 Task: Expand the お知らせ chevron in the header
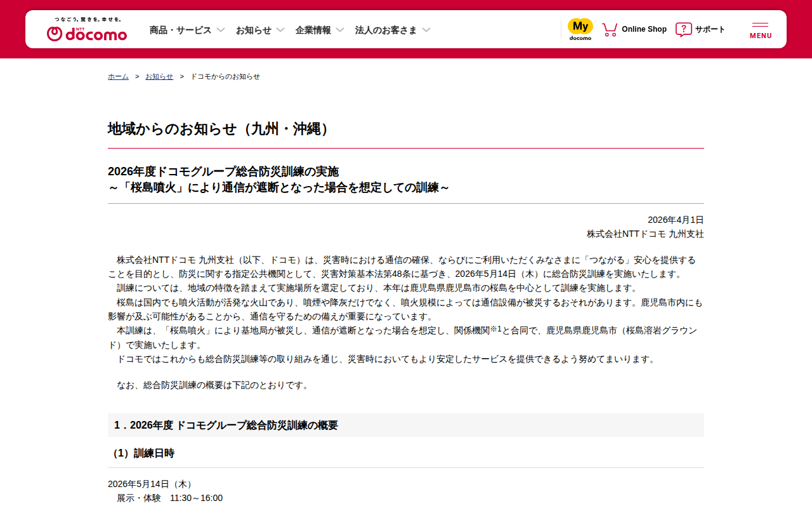(x=280, y=30)
